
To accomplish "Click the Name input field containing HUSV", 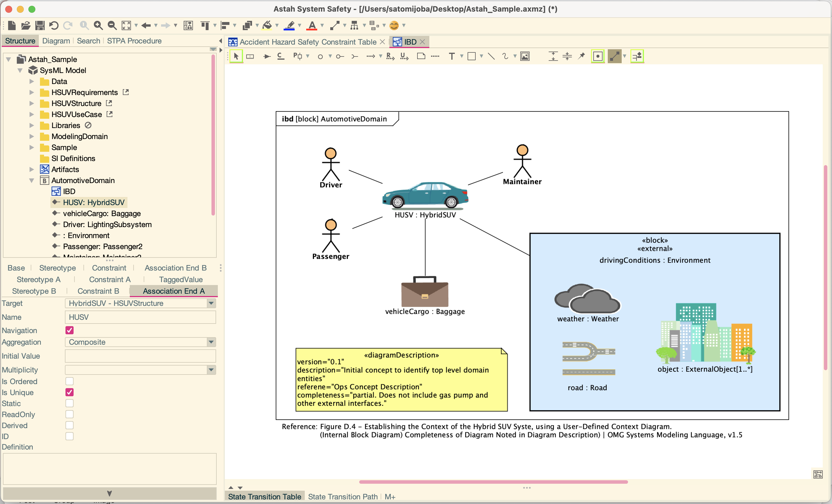I will pos(140,317).
